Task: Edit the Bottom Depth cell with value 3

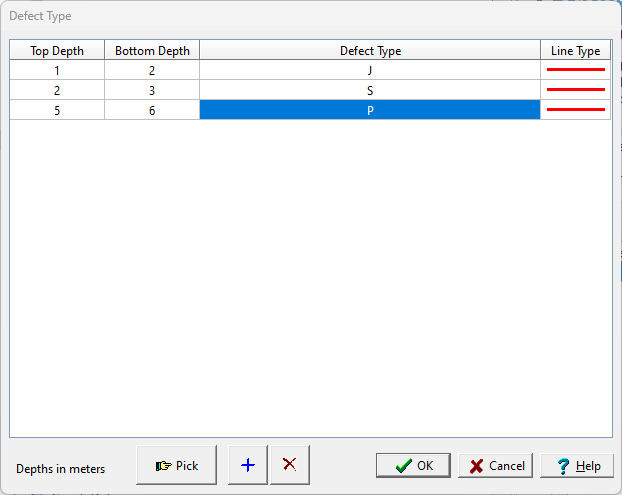Action: (152, 90)
